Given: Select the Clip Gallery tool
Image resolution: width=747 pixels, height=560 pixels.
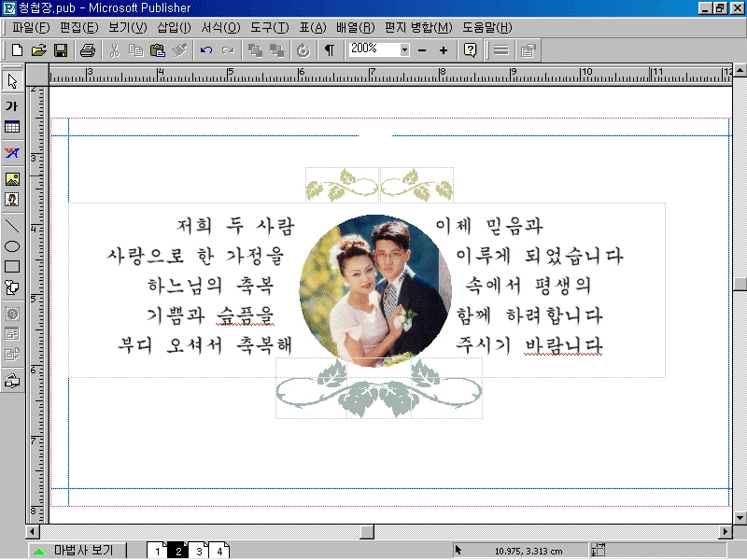Looking at the screenshot, I should click(12, 200).
